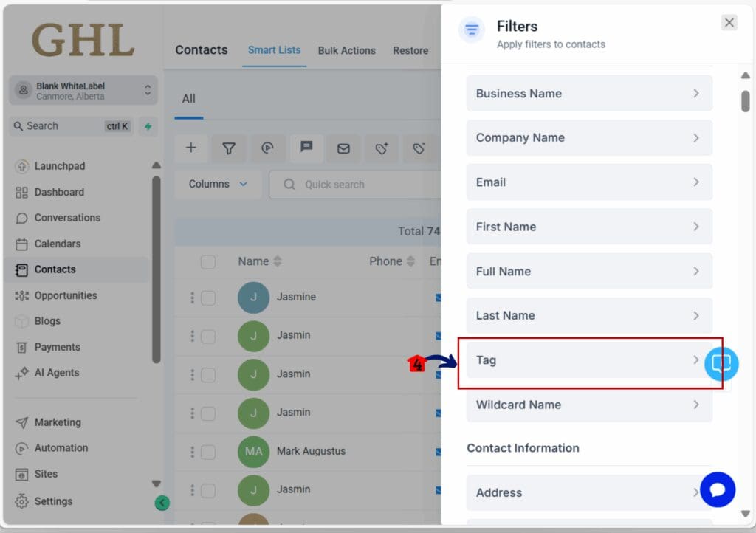Screen dimensions: 756x533
Task: Toggle the select-all contacts checkbox
Action: point(208,261)
